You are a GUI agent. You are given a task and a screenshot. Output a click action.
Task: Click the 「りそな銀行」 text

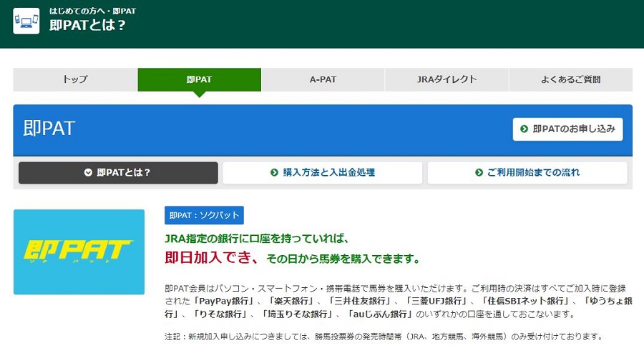[x=222, y=314]
